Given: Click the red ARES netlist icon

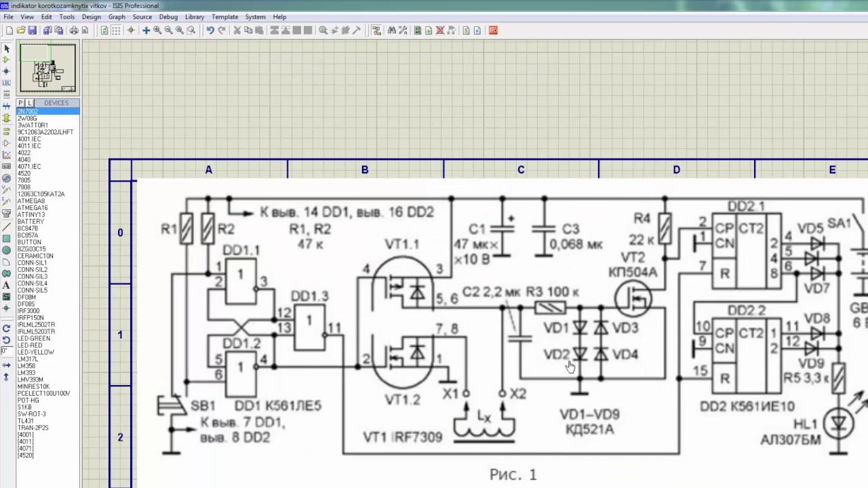Looking at the screenshot, I should point(492,30).
